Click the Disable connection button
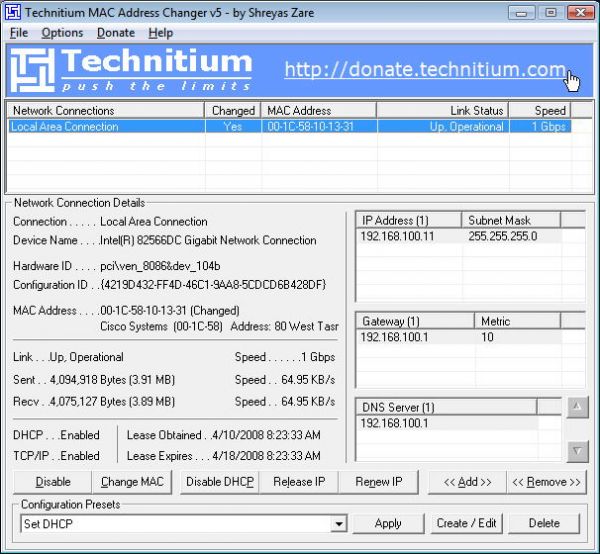The image size is (600, 554). 53,482
